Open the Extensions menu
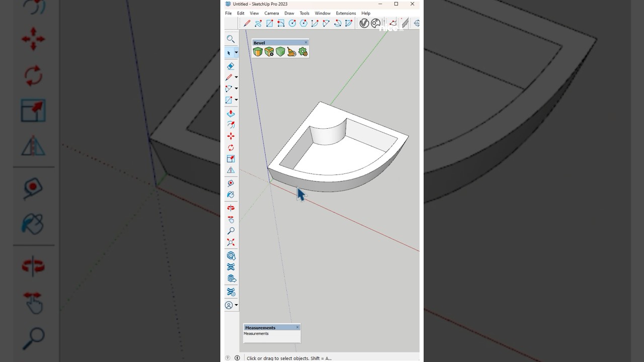This screenshot has width=644, height=362. click(x=346, y=14)
